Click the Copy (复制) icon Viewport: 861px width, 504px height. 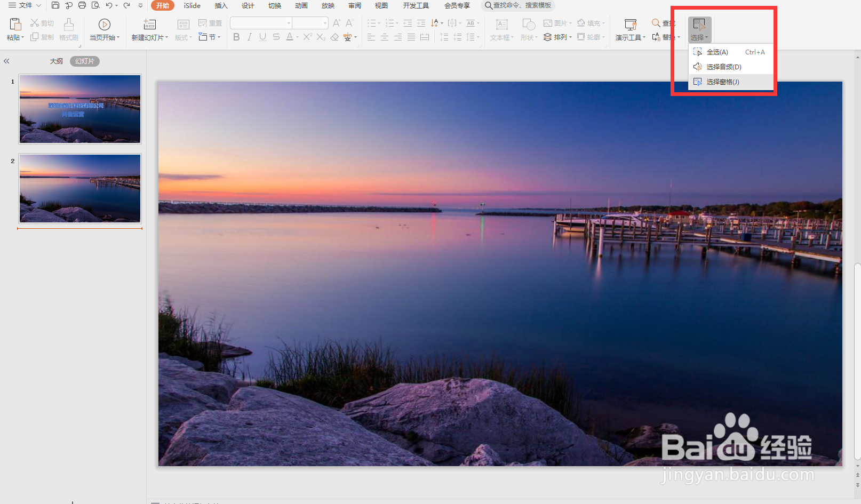[35, 37]
